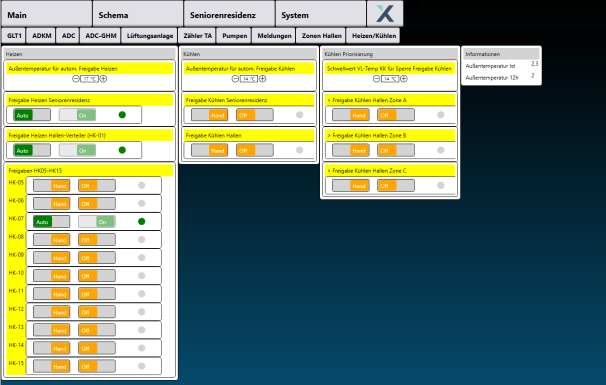Select the ADKM sub-tab
This screenshot has width=606, height=385.
(x=41, y=36)
